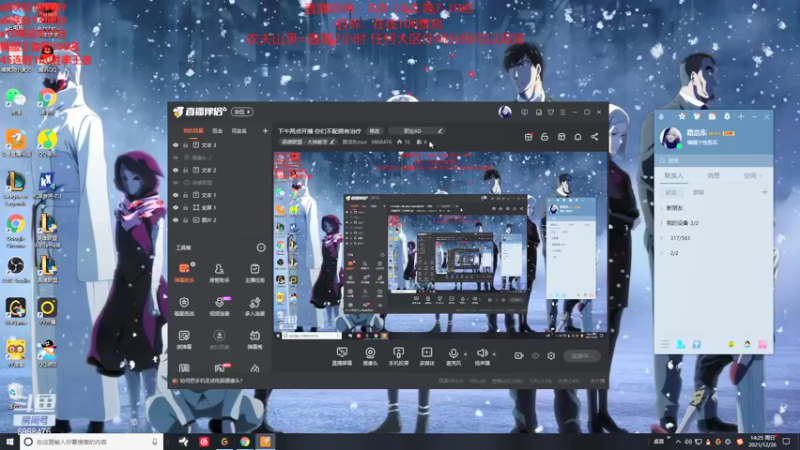Open the 读弹幕 tool
800x450 pixels.
click(184, 339)
